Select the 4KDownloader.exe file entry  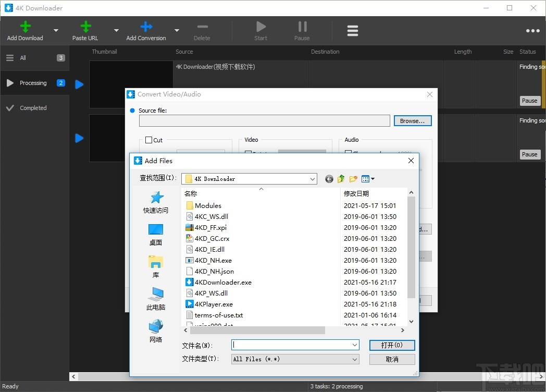point(222,282)
